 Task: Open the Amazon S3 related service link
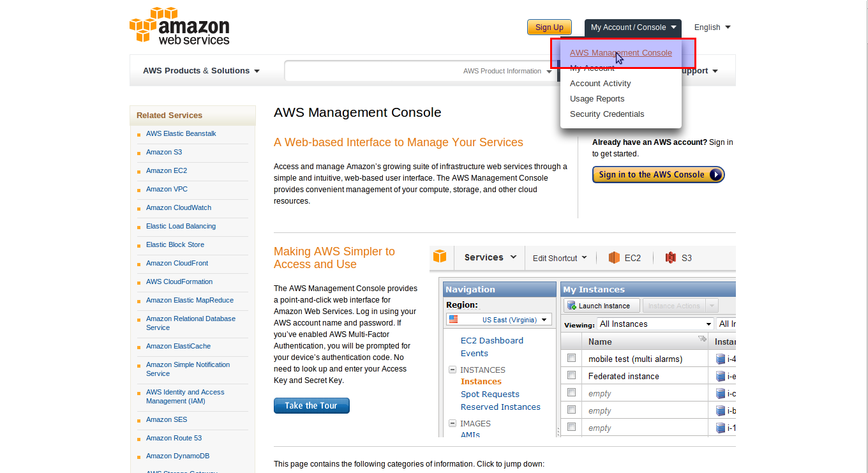pyautogui.click(x=164, y=152)
